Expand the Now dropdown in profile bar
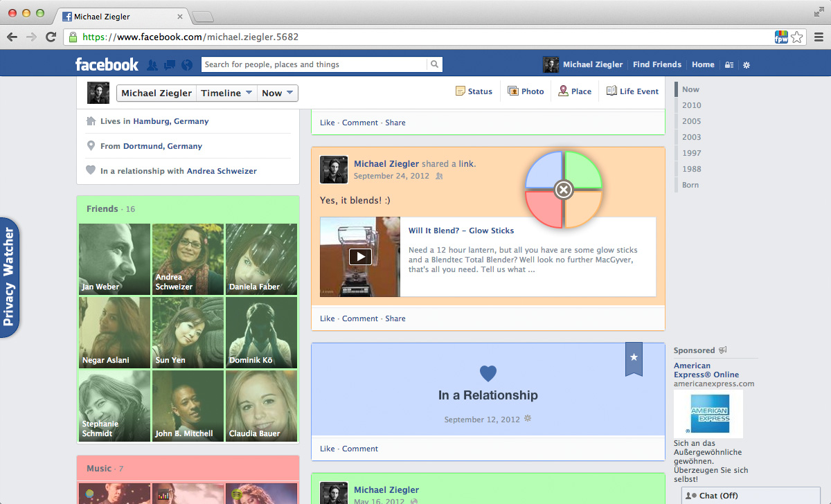 pyautogui.click(x=278, y=93)
